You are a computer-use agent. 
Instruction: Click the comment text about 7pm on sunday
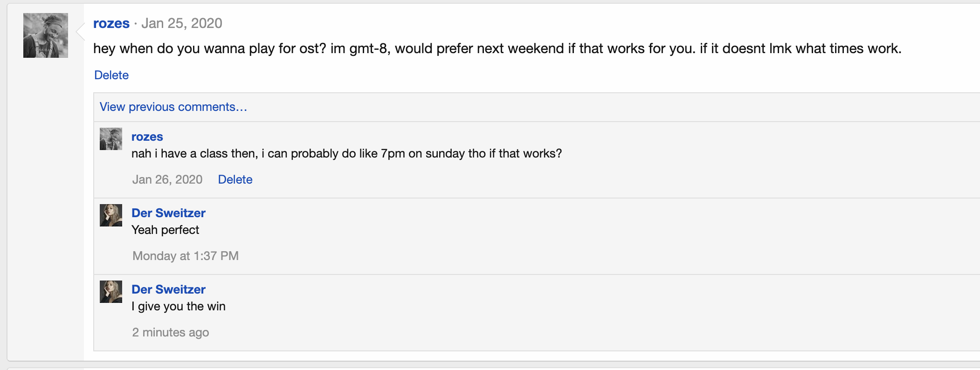(346, 153)
